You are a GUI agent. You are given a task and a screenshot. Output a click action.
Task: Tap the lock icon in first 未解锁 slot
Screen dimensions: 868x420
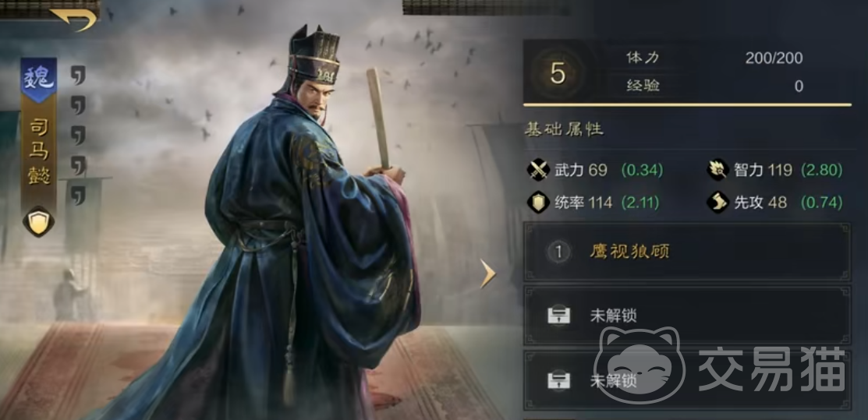(x=558, y=316)
